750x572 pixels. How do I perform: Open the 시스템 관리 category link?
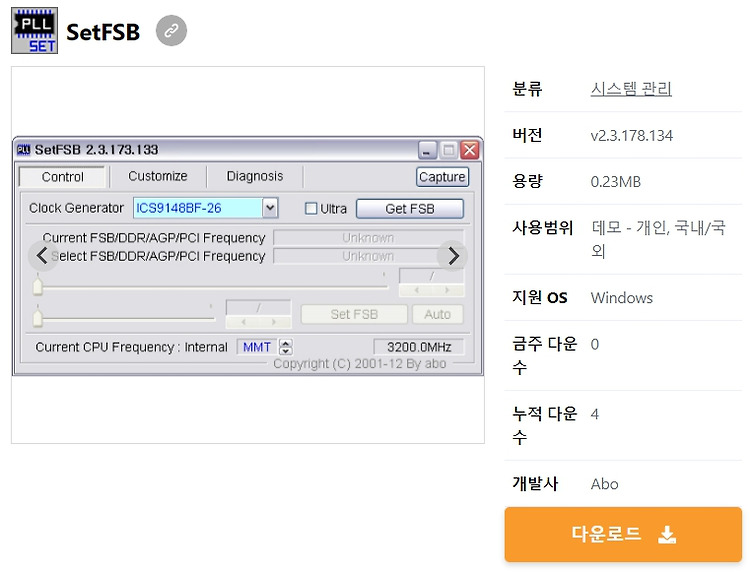(631, 89)
